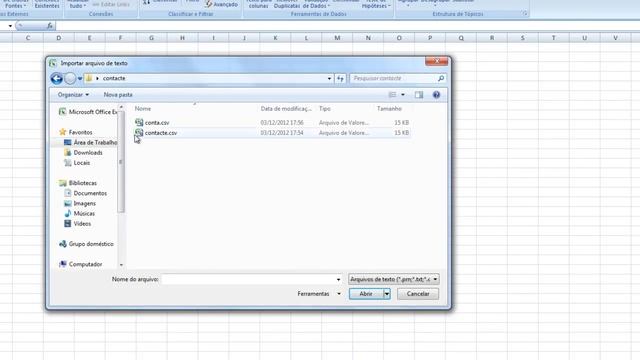Image resolution: width=640 pixels, height=360 pixels.
Task: Cancel the import dialog with Cancelar
Action: point(418,294)
